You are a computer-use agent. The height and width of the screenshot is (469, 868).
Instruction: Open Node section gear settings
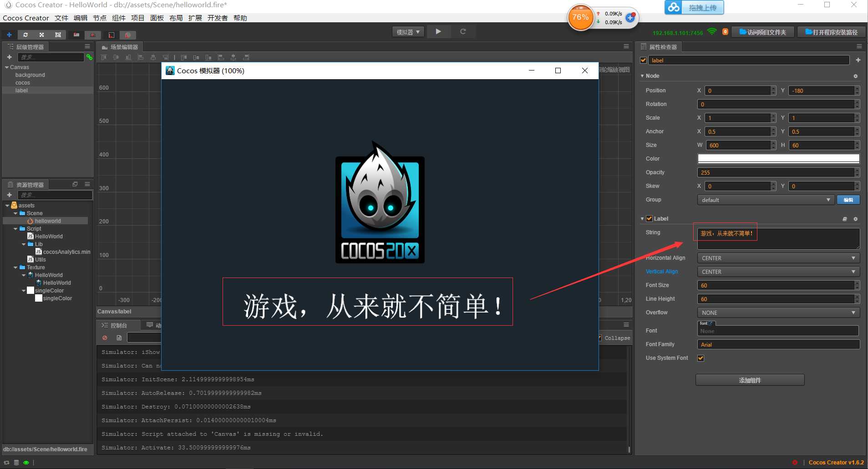[855, 76]
